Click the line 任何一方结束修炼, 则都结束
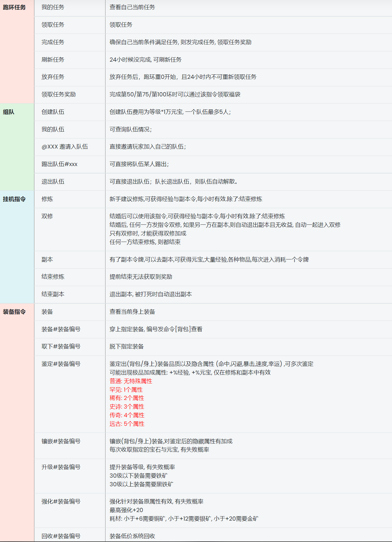 (145, 242)
